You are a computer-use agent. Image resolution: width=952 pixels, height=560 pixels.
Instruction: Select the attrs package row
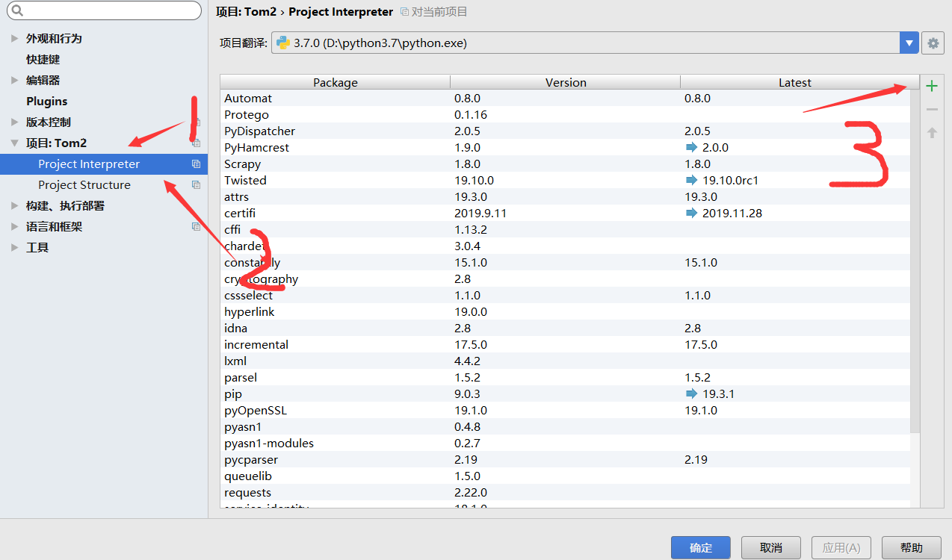point(566,196)
